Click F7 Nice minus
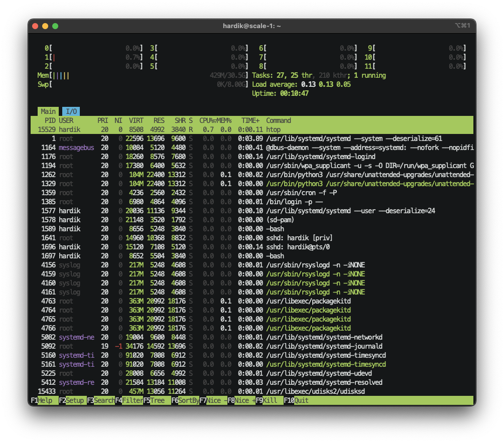The width and height of the screenshot is (504, 443). coord(213,400)
